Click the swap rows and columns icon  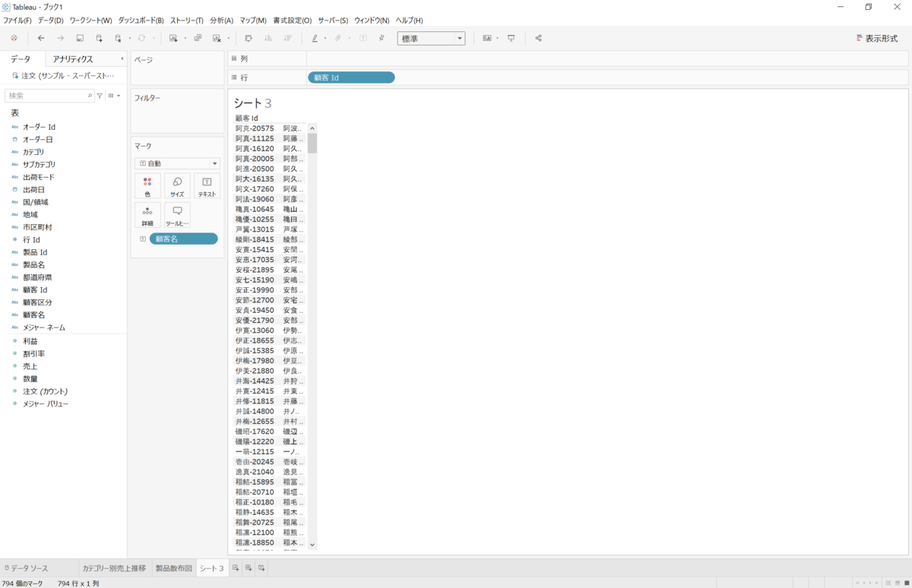point(249,38)
